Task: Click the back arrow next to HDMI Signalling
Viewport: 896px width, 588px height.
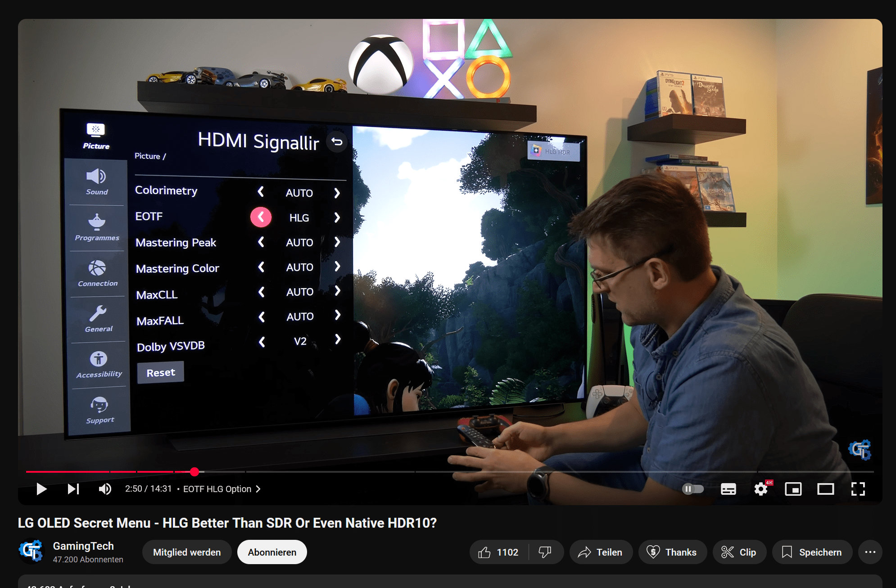Action: click(337, 142)
